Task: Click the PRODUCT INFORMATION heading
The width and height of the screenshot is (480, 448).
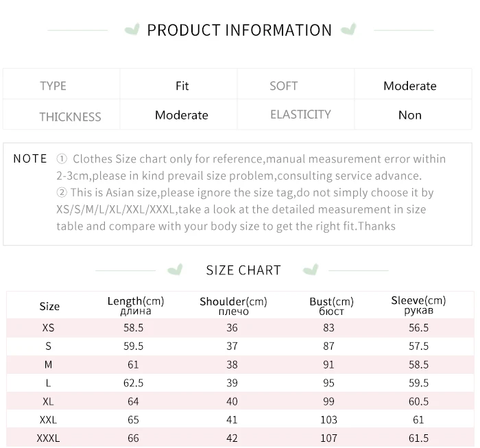Action: [239, 30]
